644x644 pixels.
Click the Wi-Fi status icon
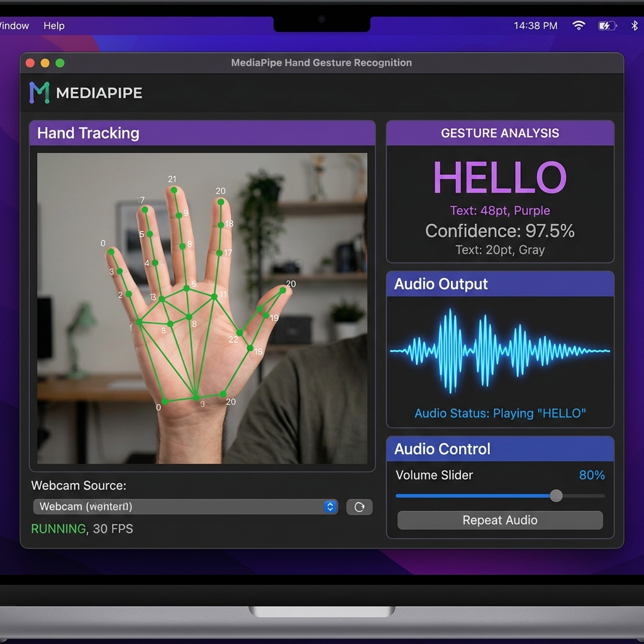pos(579,25)
